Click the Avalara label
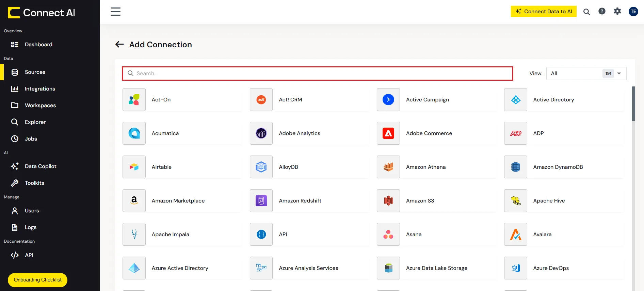The image size is (644, 291). pyautogui.click(x=542, y=235)
